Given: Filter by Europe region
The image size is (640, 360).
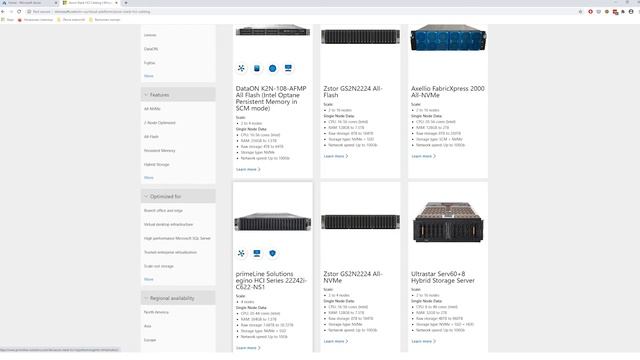Looking at the screenshot, I should point(150,340).
